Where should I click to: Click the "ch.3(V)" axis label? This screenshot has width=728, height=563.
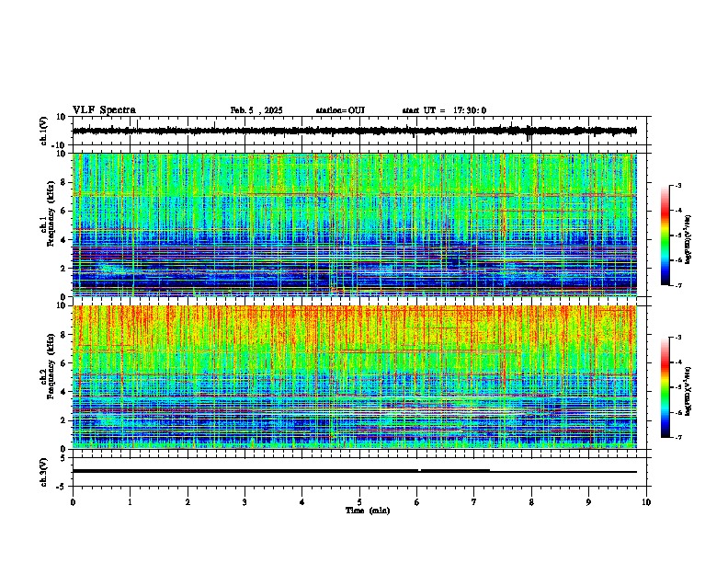click(44, 472)
